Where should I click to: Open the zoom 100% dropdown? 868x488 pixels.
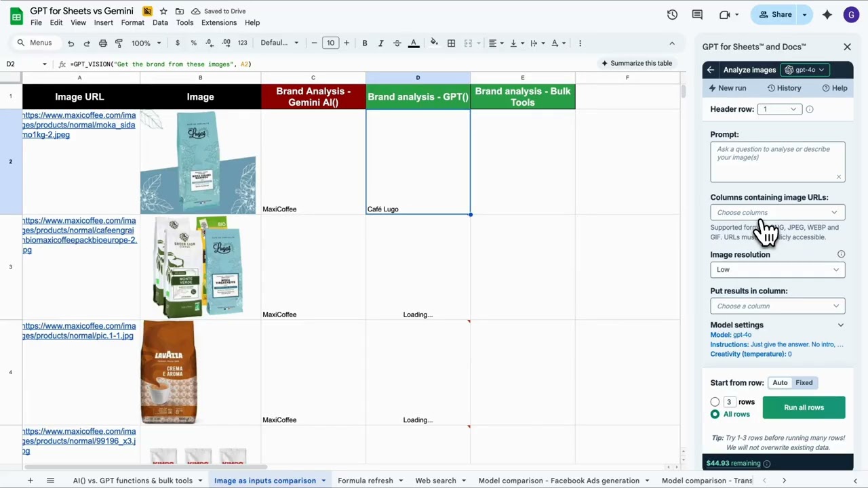[x=146, y=43]
